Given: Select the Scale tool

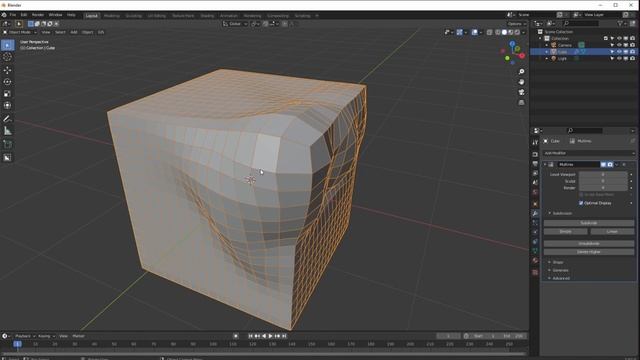Looking at the screenshot, I should point(7,94).
